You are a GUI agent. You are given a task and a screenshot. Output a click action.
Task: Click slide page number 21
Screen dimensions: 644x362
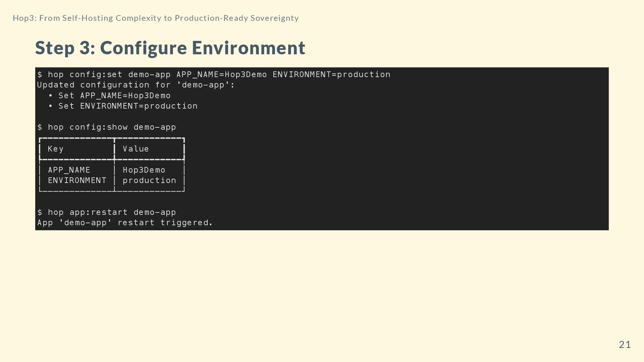[x=625, y=345]
